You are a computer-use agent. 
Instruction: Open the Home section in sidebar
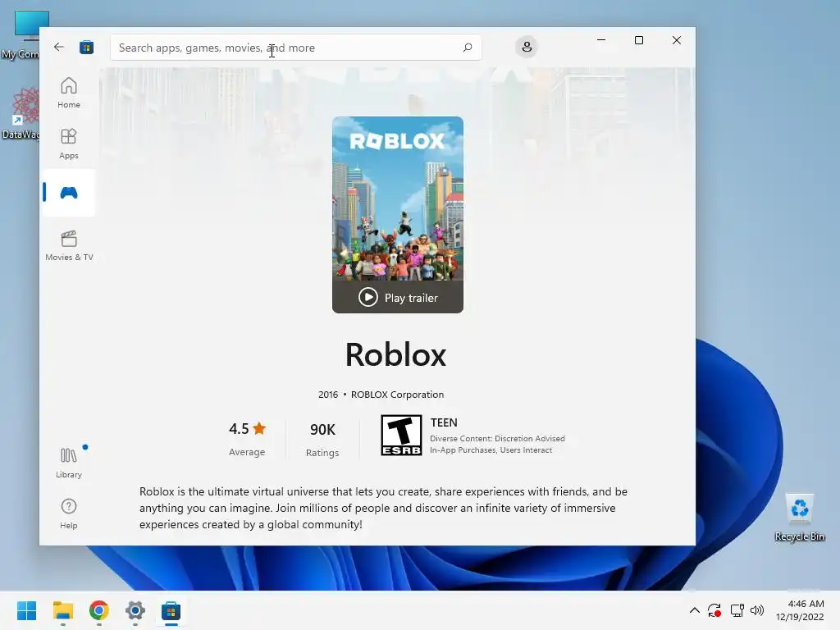pos(69,93)
